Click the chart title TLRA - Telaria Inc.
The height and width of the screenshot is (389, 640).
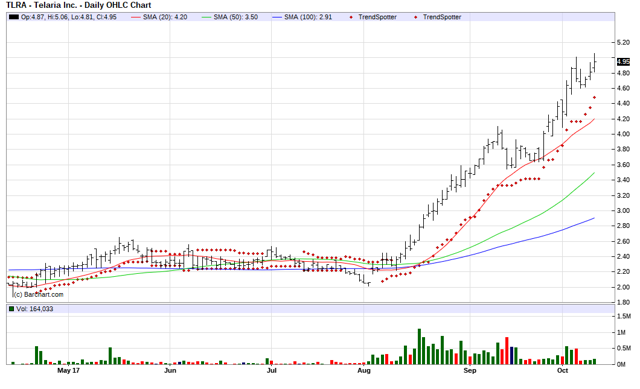click(41, 5)
